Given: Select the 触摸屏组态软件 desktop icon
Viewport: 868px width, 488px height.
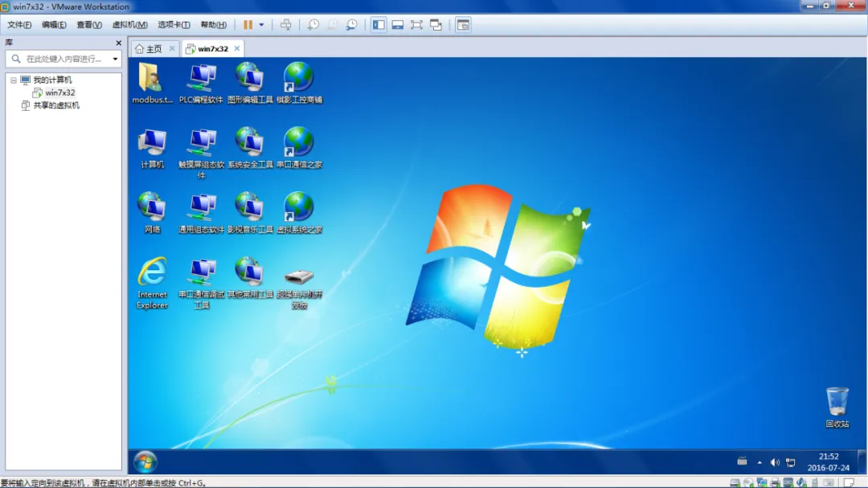Looking at the screenshot, I should click(x=201, y=154).
